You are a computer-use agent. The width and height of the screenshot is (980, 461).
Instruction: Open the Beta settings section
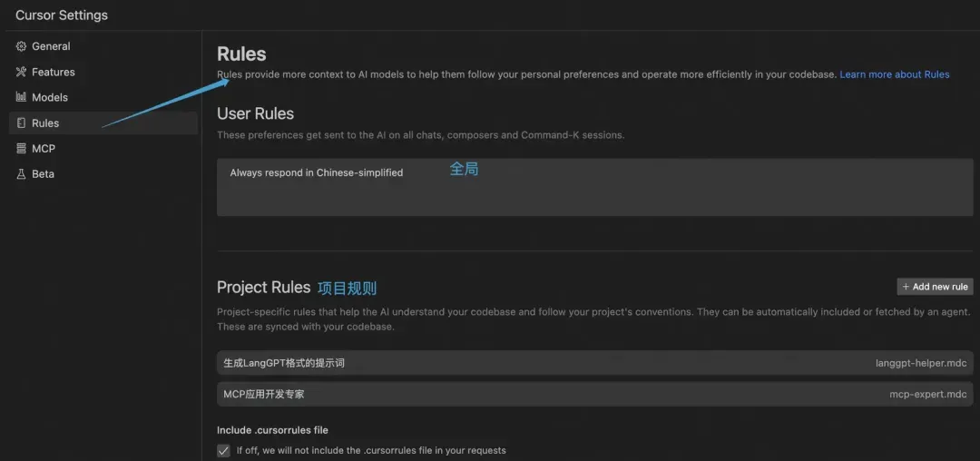(x=103, y=174)
